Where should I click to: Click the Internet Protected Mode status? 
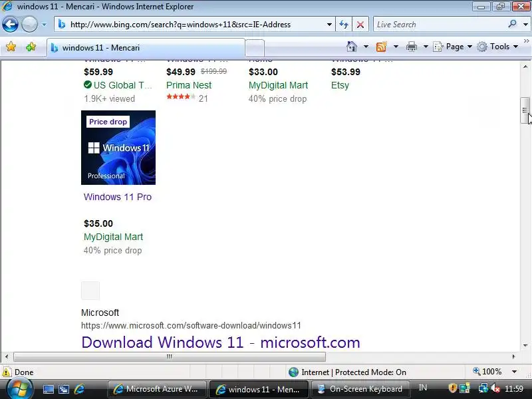(347, 372)
